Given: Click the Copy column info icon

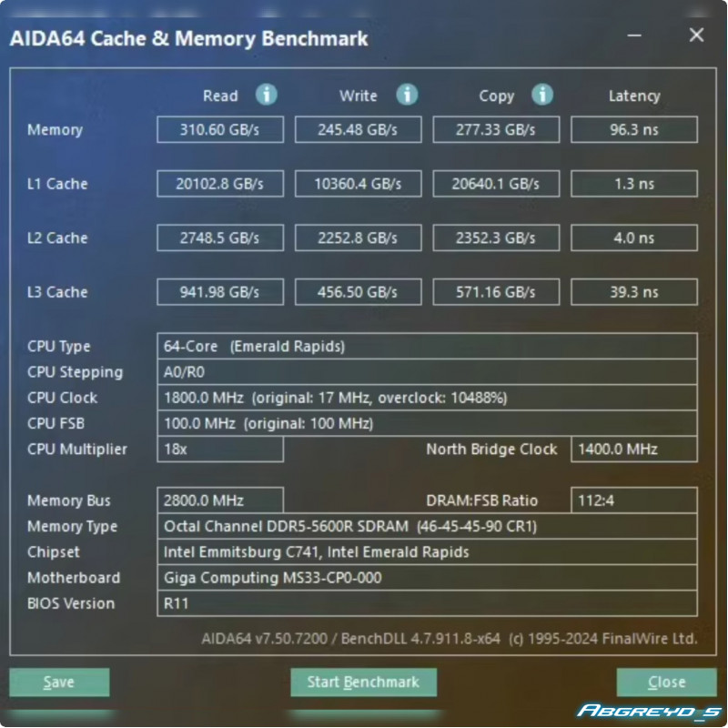Looking at the screenshot, I should click(x=542, y=95).
